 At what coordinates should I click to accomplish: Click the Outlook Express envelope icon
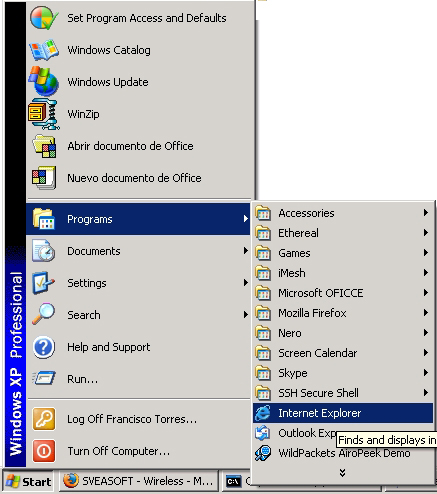click(x=263, y=433)
